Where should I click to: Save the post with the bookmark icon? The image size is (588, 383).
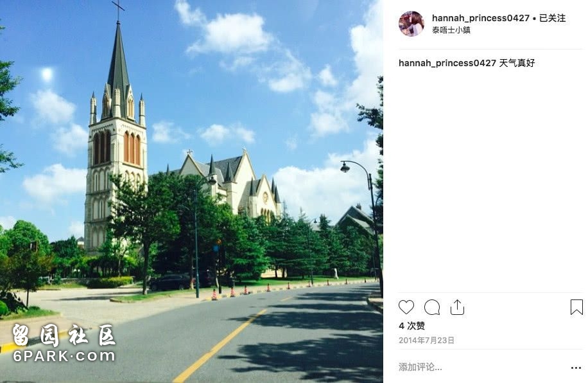point(576,307)
